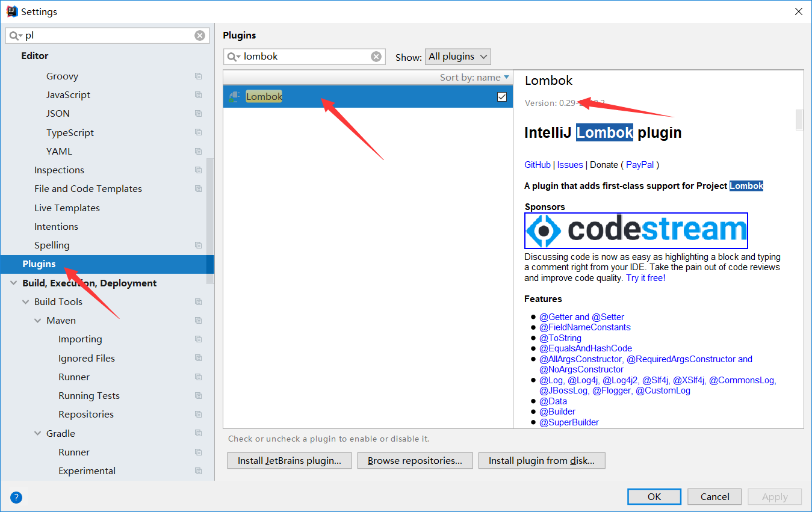The image size is (812, 512).
Task: Collapse the Build, Execution, Deployment section
Action: click(x=14, y=283)
